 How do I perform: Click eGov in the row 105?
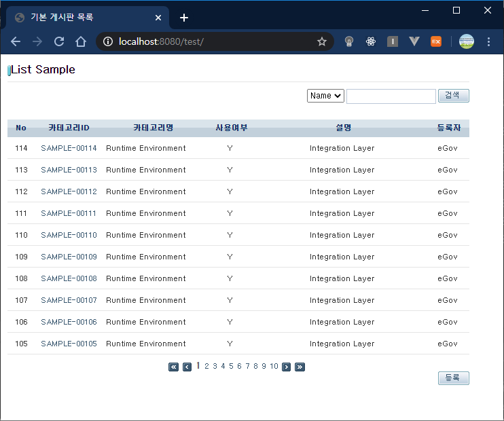(448, 344)
